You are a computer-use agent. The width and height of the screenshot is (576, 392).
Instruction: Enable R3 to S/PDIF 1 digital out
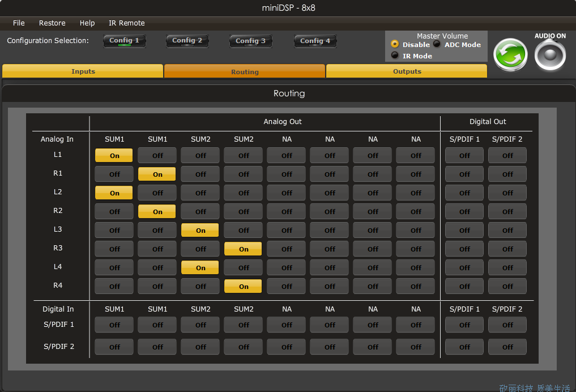click(x=464, y=249)
